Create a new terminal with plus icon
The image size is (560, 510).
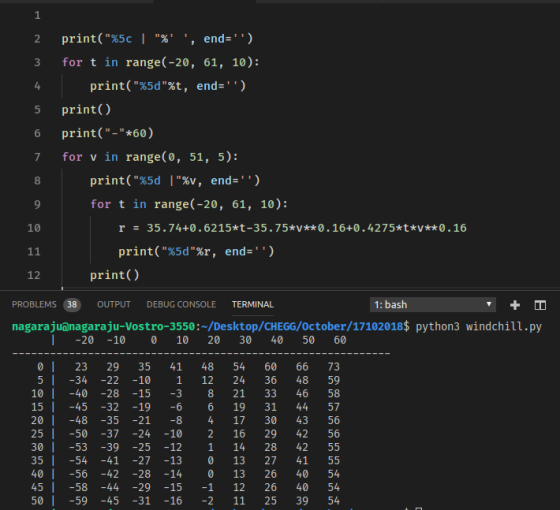pos(515,305)
